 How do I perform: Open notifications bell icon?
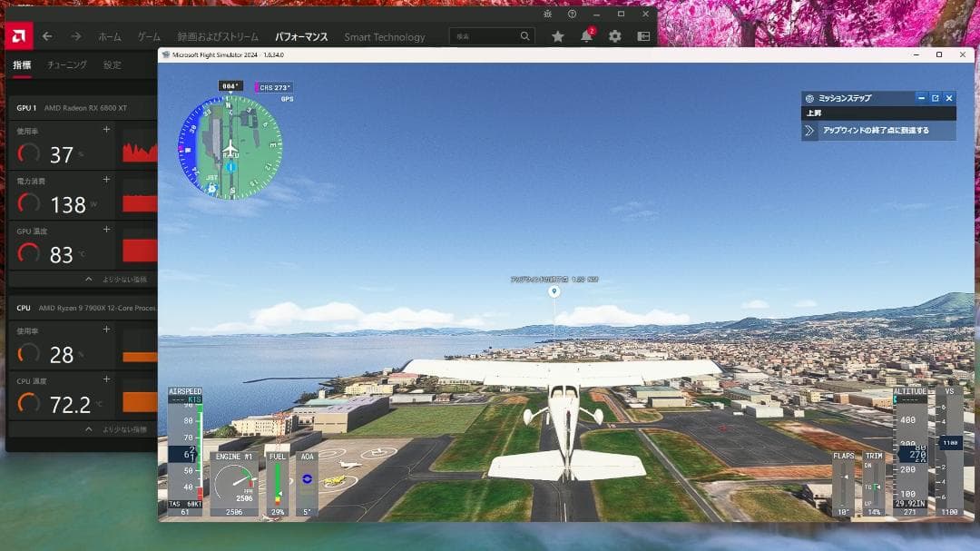586,36
